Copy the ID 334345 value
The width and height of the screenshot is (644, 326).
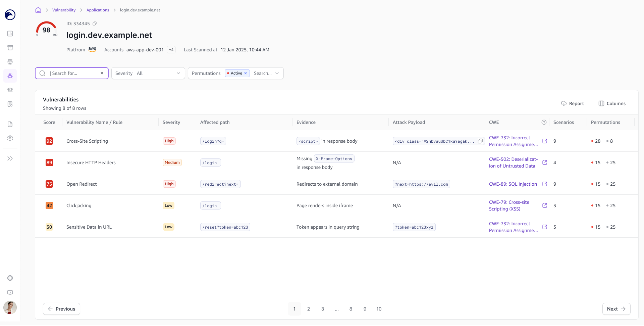pyautogui.click(x=95, y=24)
